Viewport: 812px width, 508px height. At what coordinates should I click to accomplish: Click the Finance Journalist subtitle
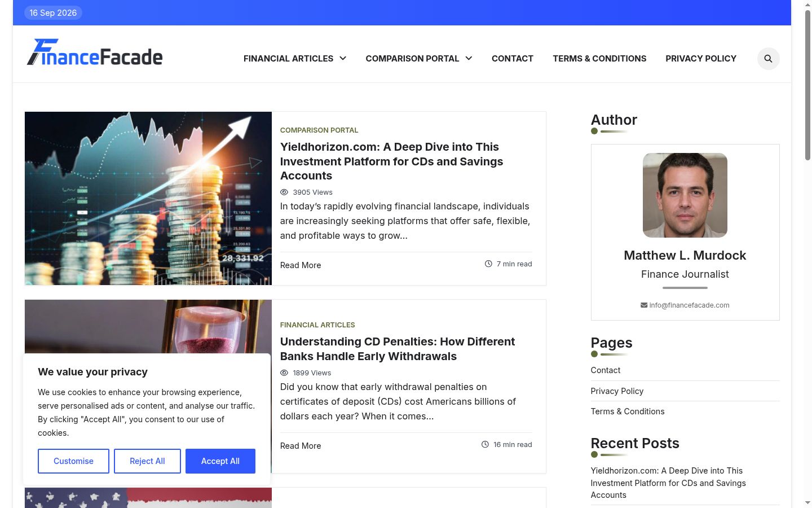685,274
